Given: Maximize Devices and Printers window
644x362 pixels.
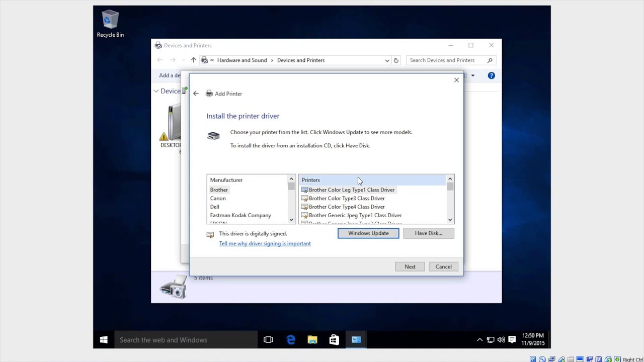Looking at the screenshot, I should tap(471, 45).
